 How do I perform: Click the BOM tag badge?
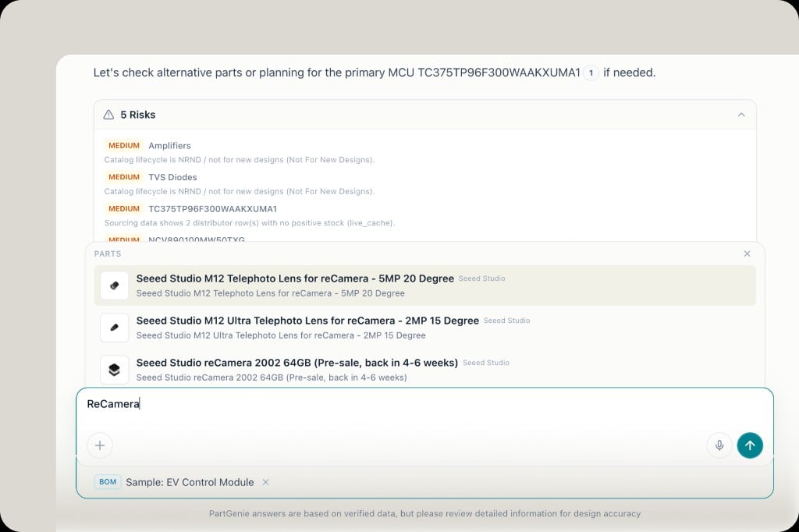point(108,482)
